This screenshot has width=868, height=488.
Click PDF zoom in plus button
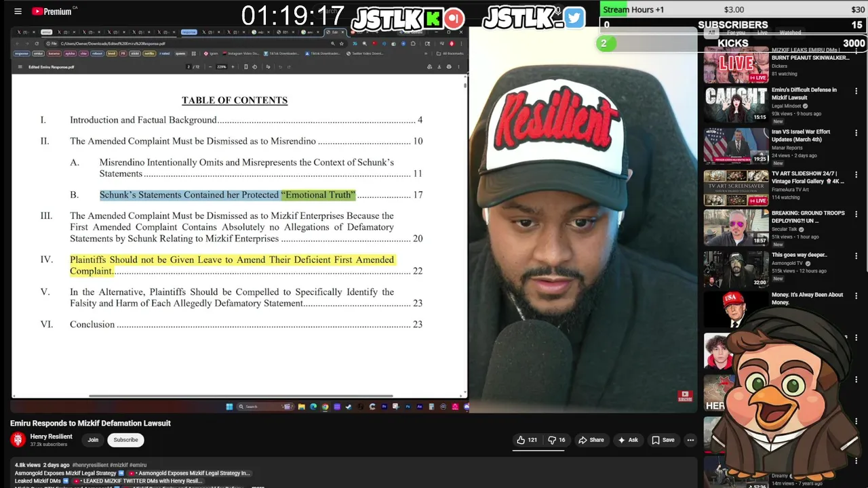(233, 66)
